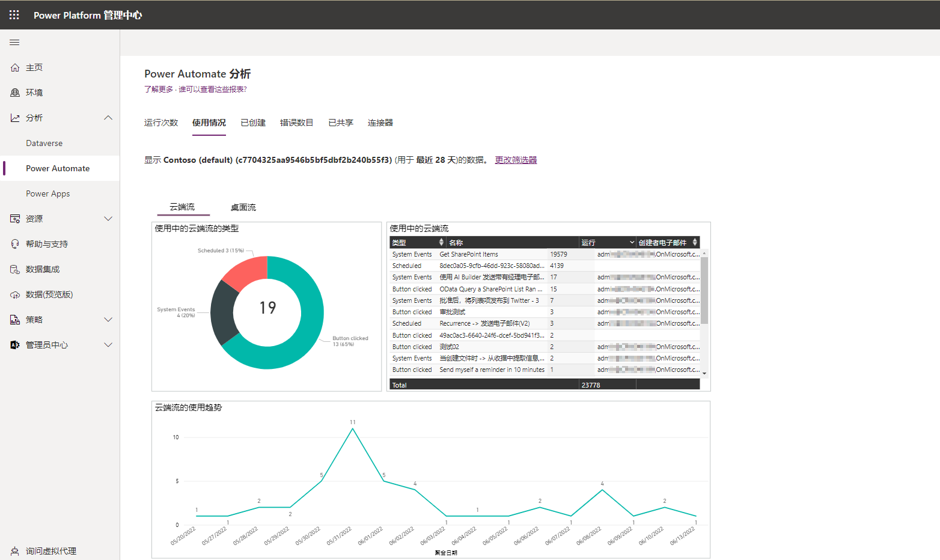Select the Get SharePoint Items row
The width and height of the screenshot is (940, 560).
[x=545, y=254]
